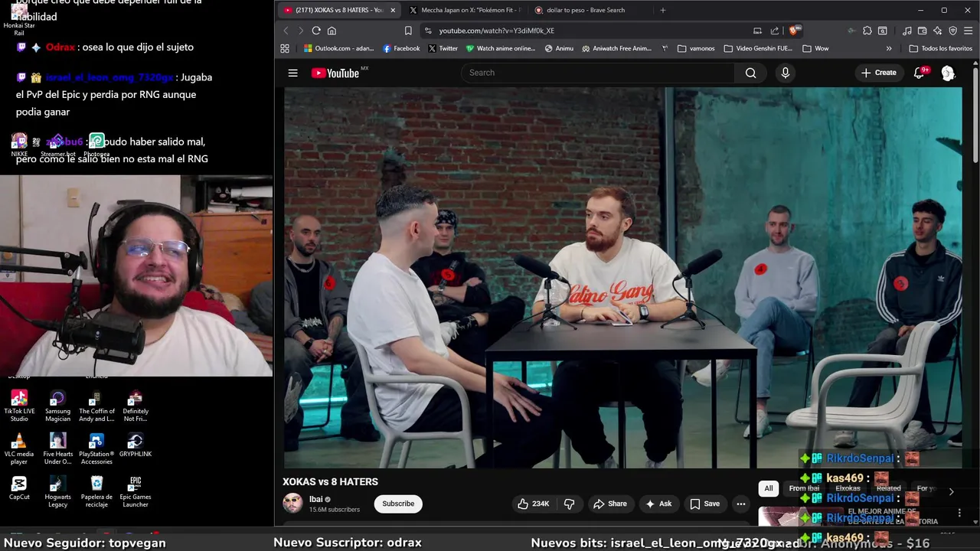Open the Animu bookmark
Viewport: 980px width, 551px height.
pos(559,48)
